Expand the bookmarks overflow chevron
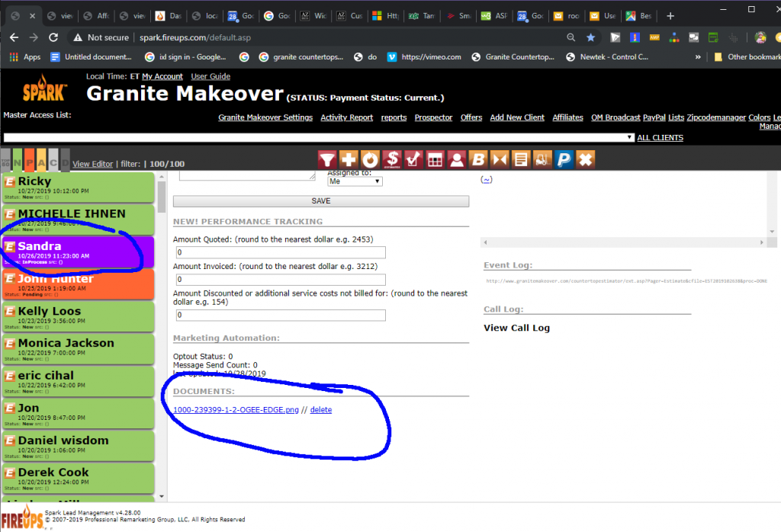Viewport: 781px width, 532px height. pos(698,56)
